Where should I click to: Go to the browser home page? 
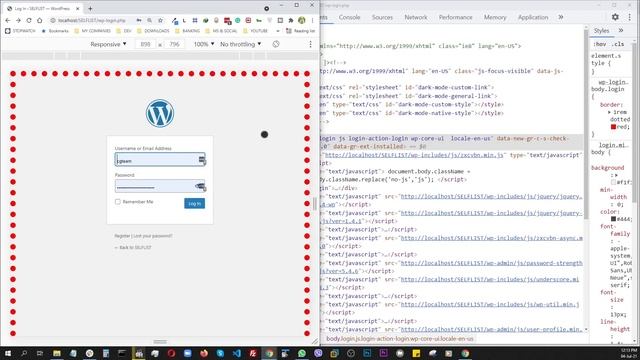coord(40,20)
